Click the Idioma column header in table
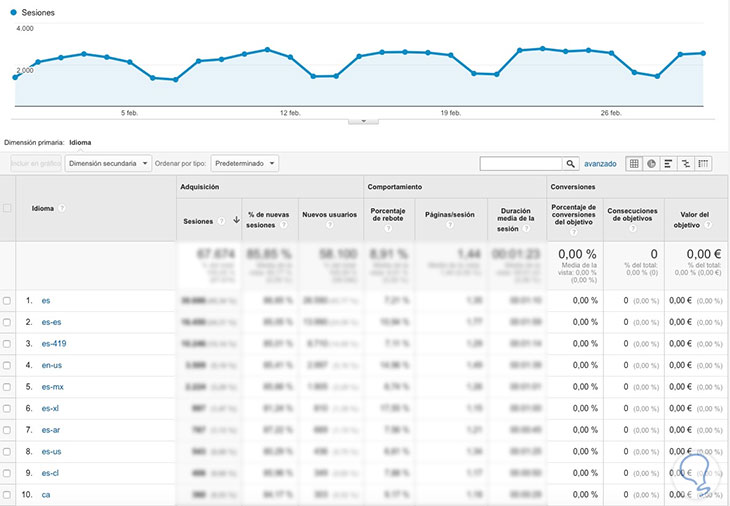Screen dimensions: 730x506 [43, 208]
